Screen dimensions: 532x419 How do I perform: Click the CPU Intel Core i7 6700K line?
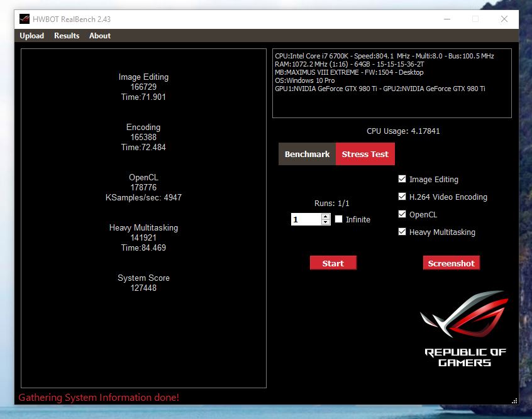pyautogui.click(x=384, y=56)
